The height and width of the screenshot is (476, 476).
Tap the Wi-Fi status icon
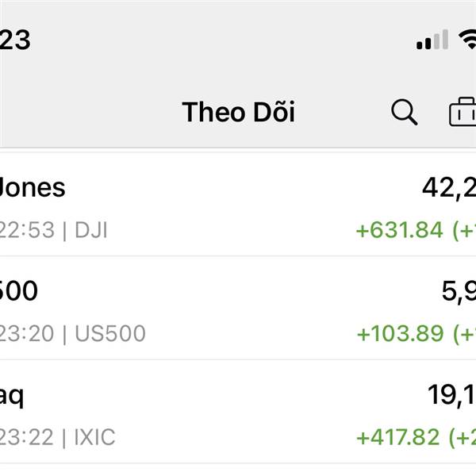(467, 40)
